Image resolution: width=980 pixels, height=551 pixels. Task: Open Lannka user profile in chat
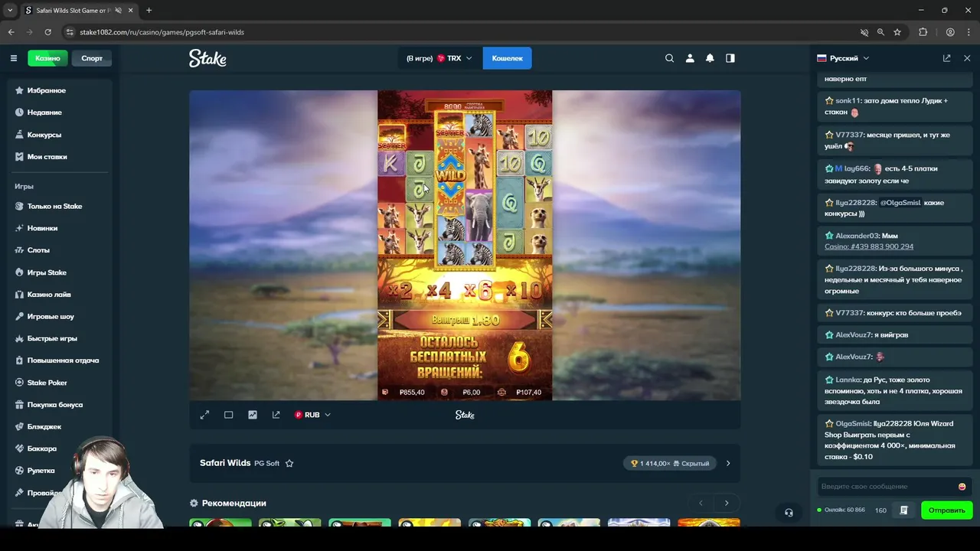pos(848,380)
